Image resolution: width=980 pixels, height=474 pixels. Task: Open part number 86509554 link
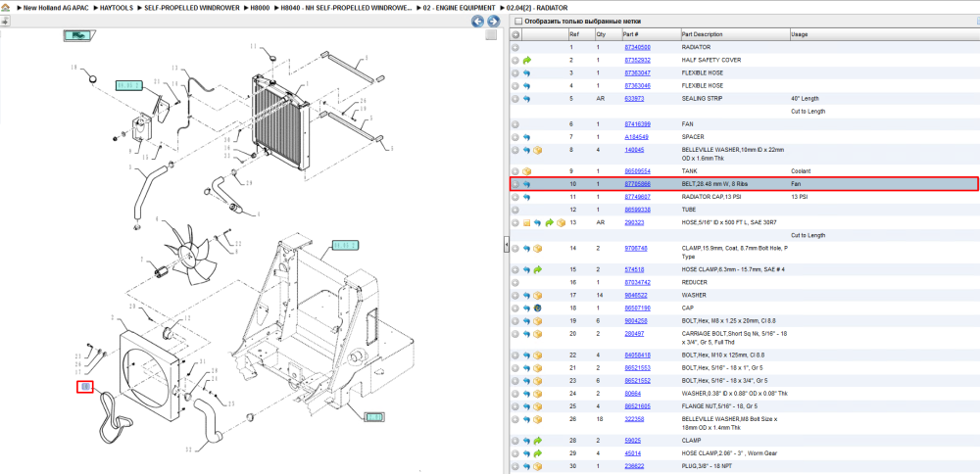(x=637, y=171)
